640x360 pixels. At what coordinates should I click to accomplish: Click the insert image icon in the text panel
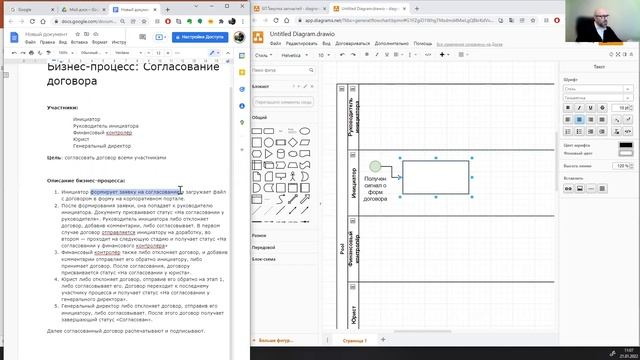(580, 189)
